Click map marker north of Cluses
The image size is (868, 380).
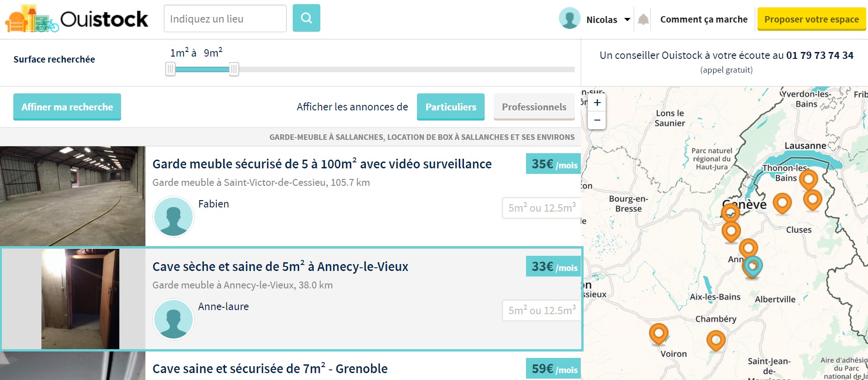[782, 203]
